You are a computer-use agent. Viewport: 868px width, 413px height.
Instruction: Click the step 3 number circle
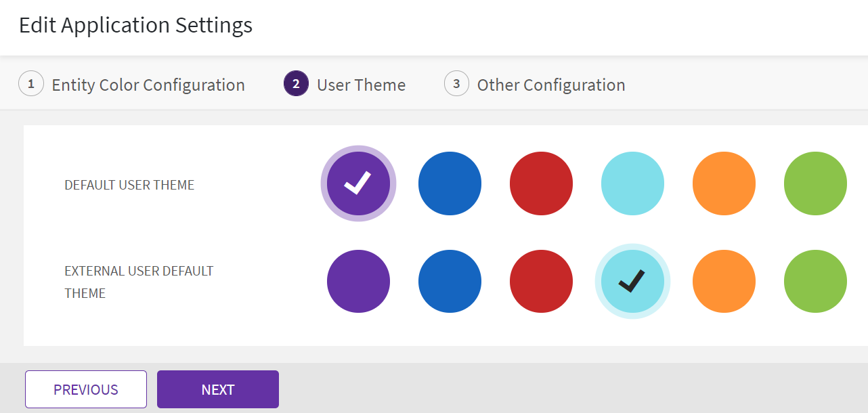click(456, 84)
